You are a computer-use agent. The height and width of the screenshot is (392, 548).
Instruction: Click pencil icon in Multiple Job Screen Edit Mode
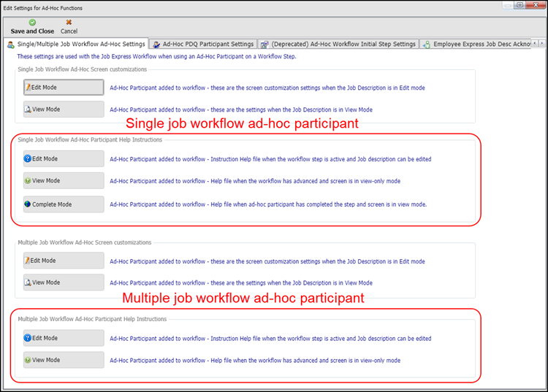click(x=27, y=261)
